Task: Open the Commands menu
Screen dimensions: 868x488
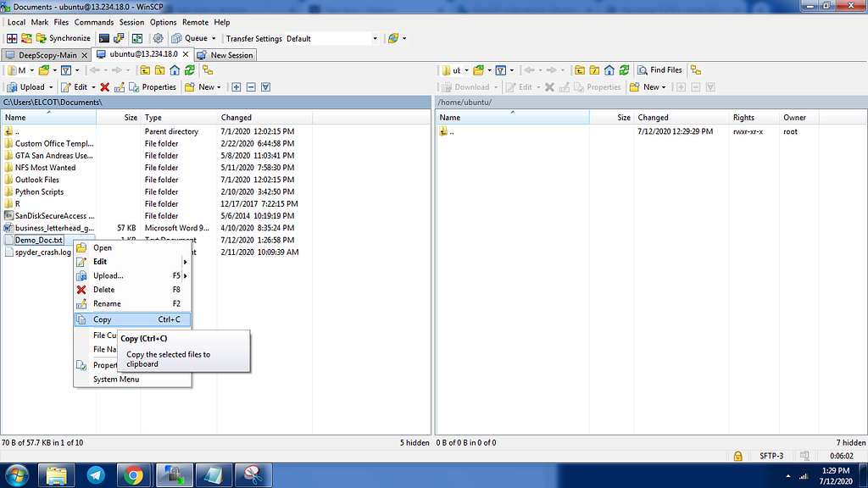Action: tap(94, 22)
